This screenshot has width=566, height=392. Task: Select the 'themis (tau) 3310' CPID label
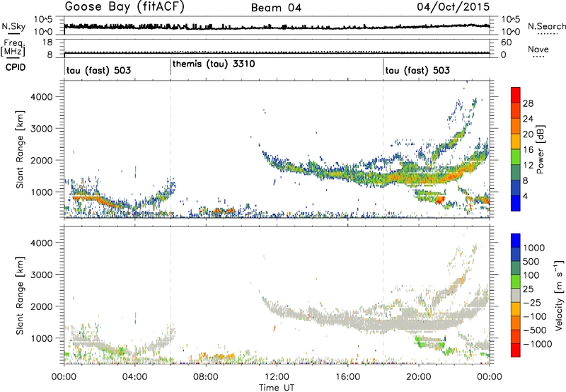[x=214, y=64]
